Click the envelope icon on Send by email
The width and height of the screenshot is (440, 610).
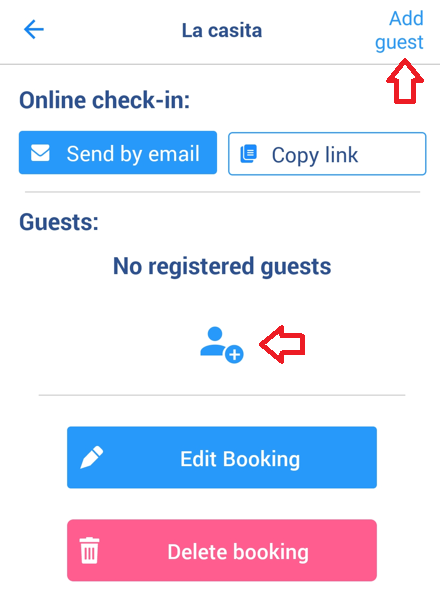[x=40, y=153]
